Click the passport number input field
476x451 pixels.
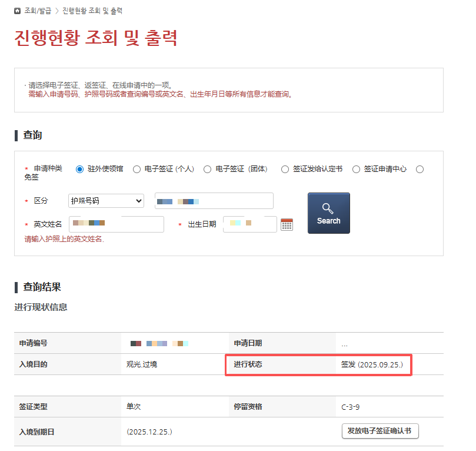coord(214,201)
